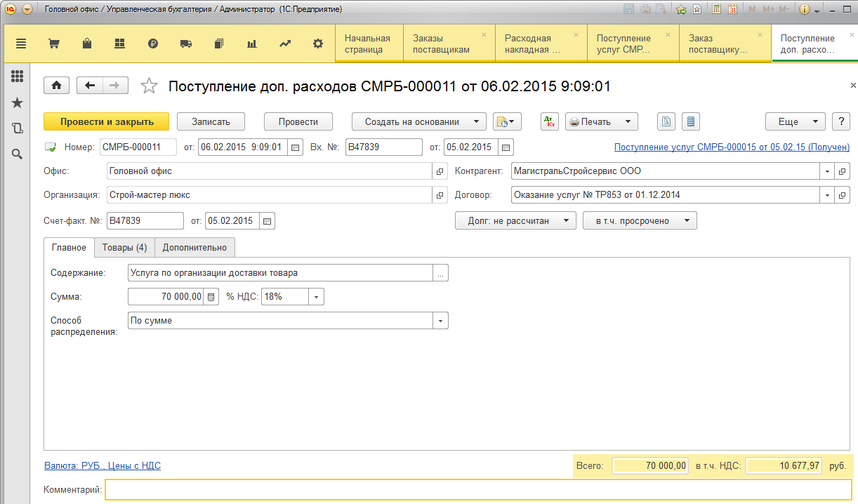Click the favorites star in sidebar
This screenshot has height=504, width=858.
(x=18, y=103)
